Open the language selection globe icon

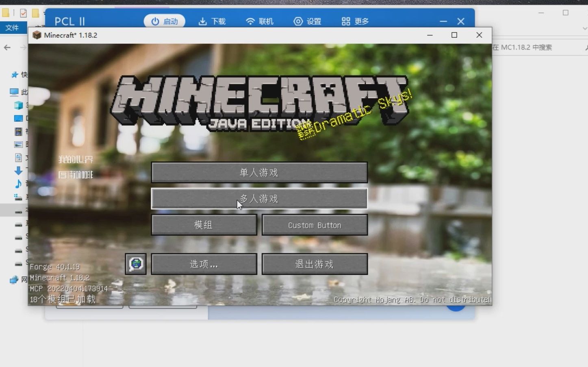click(136, 264)
